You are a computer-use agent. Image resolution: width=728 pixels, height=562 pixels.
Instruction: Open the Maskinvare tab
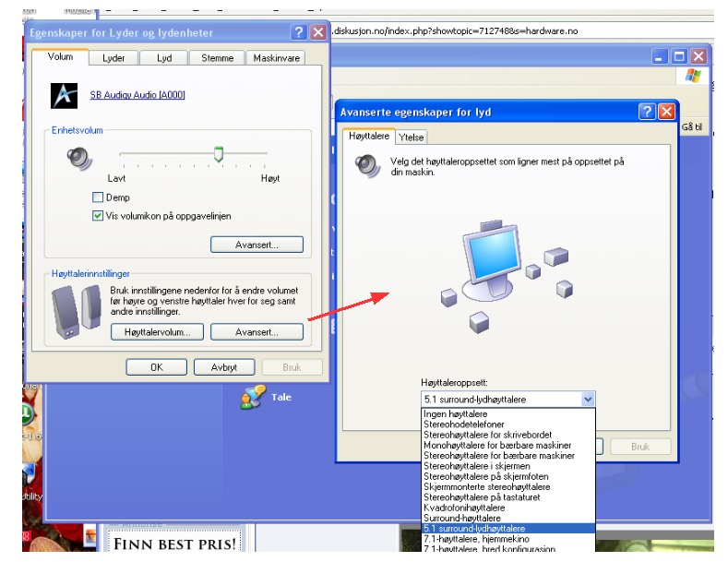point(276,58)
